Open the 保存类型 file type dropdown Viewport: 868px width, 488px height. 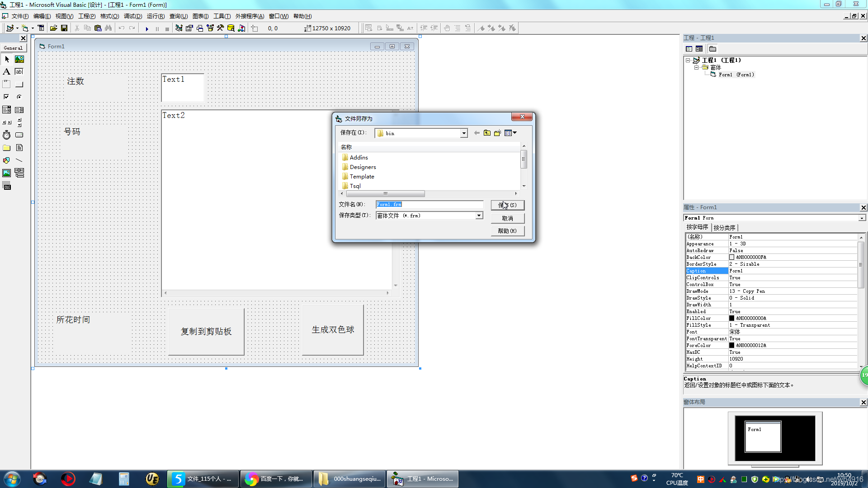coord(479,216)
